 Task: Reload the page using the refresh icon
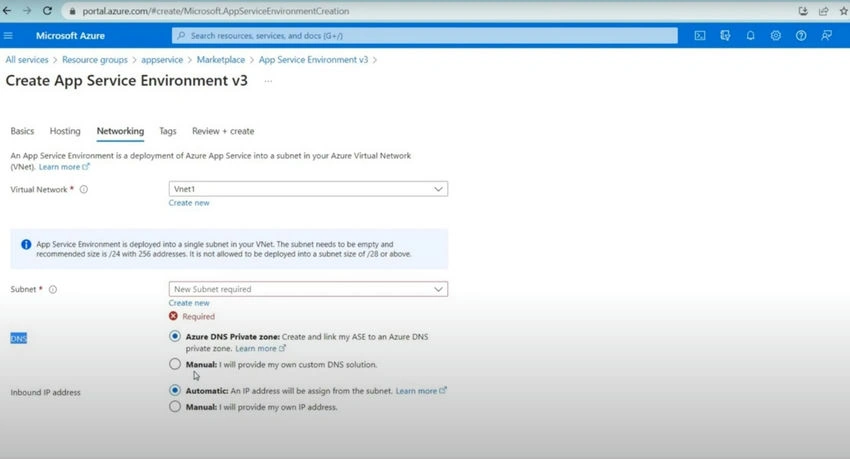(x=48, y=11)
